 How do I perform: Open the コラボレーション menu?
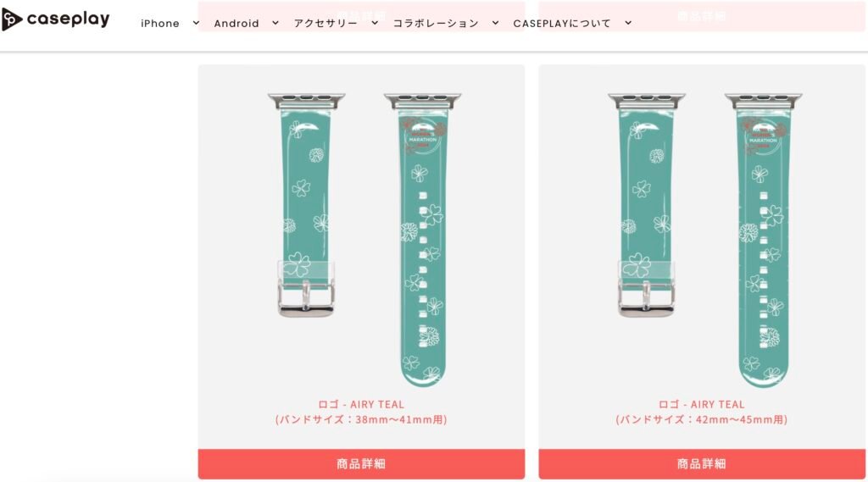pyautogui.click(x=436, y=23)
